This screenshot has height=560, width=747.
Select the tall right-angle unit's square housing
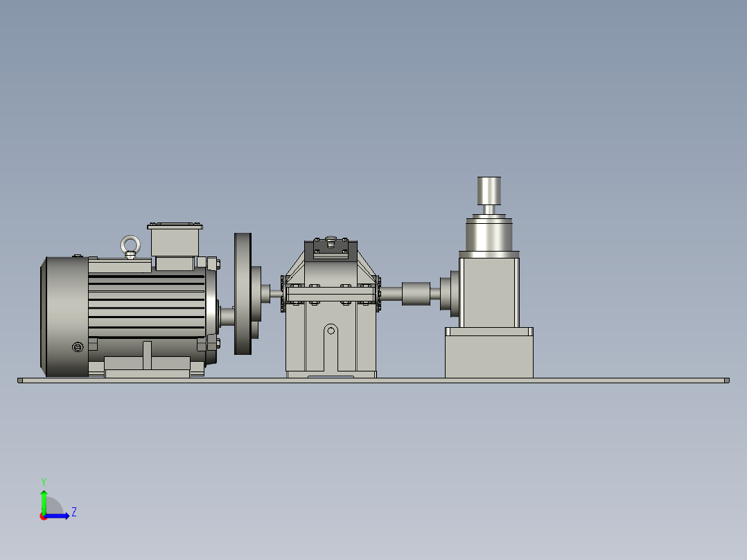click(489, 292)
